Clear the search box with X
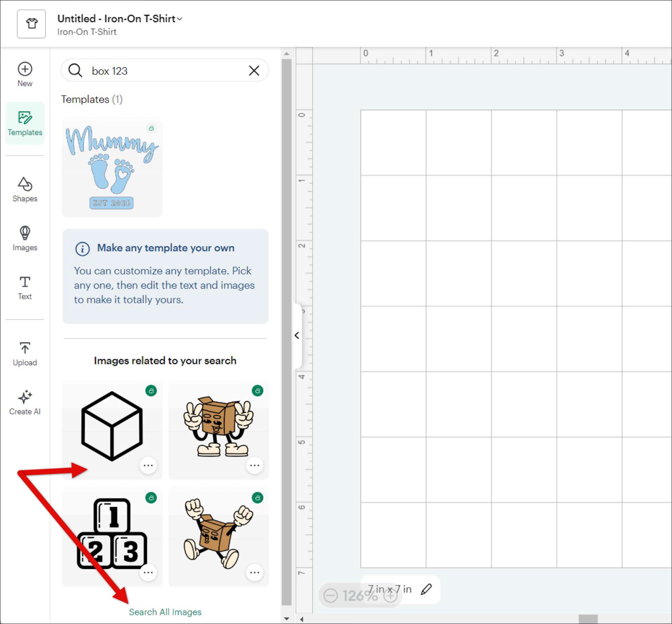The width and height of the screenshot is (672, 624). (x=254, y=71)
